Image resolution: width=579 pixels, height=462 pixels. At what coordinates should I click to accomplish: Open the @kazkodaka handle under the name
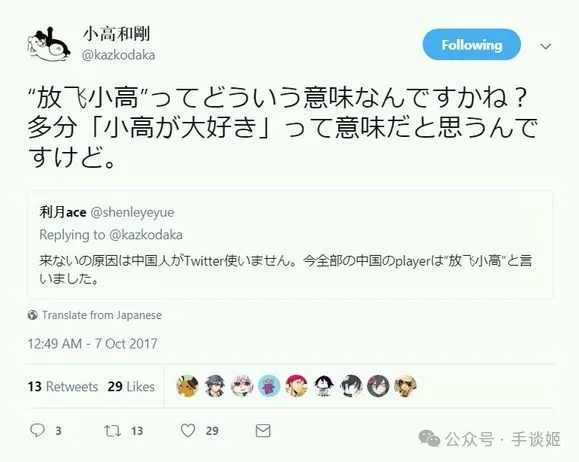[118, 55]
